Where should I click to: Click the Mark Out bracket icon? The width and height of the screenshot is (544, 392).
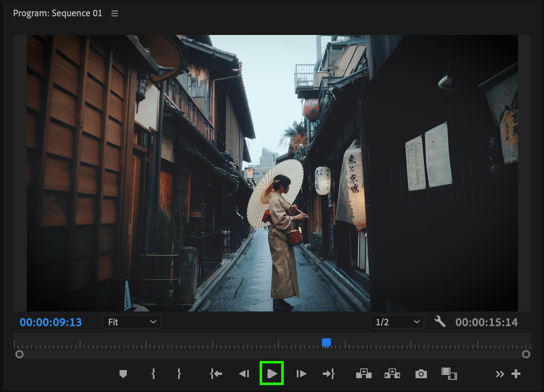179,374
